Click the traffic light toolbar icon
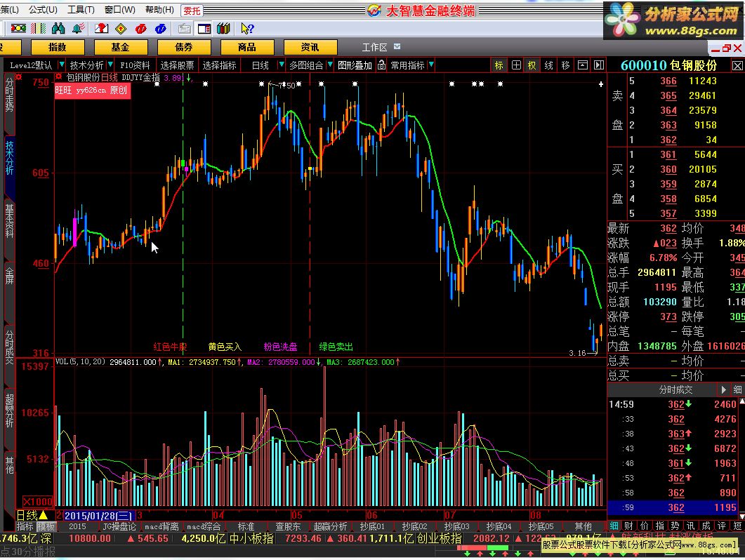745x560 pixels. (x=18, y=29)
